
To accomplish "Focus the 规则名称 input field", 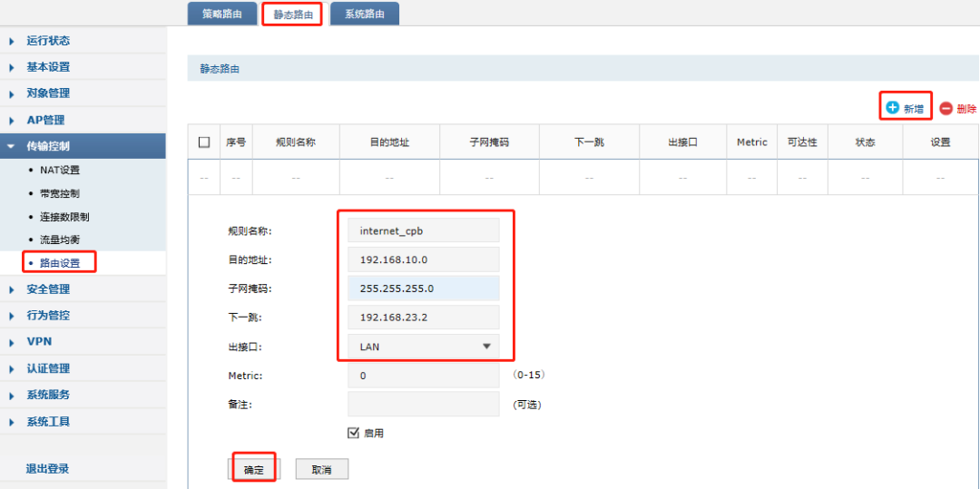I will click(424, 230).
